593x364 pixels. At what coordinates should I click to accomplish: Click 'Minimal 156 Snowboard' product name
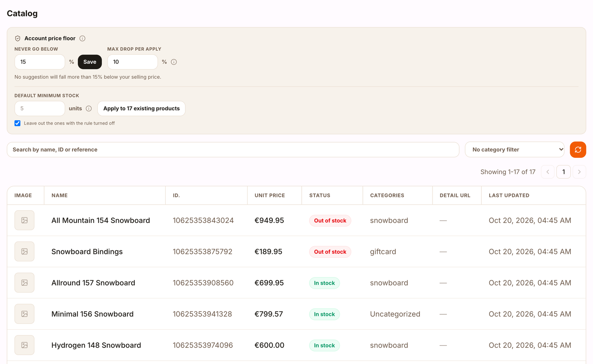point(92,314)
